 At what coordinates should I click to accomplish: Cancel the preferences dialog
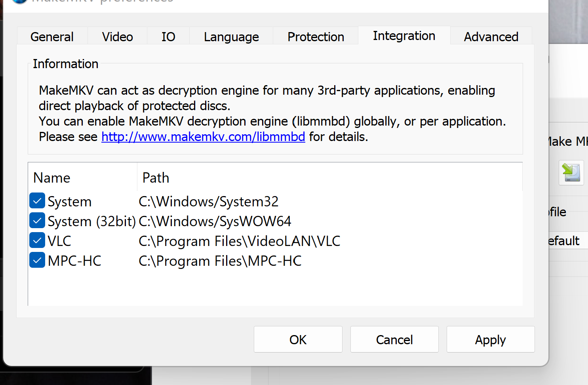coord(394,339)
